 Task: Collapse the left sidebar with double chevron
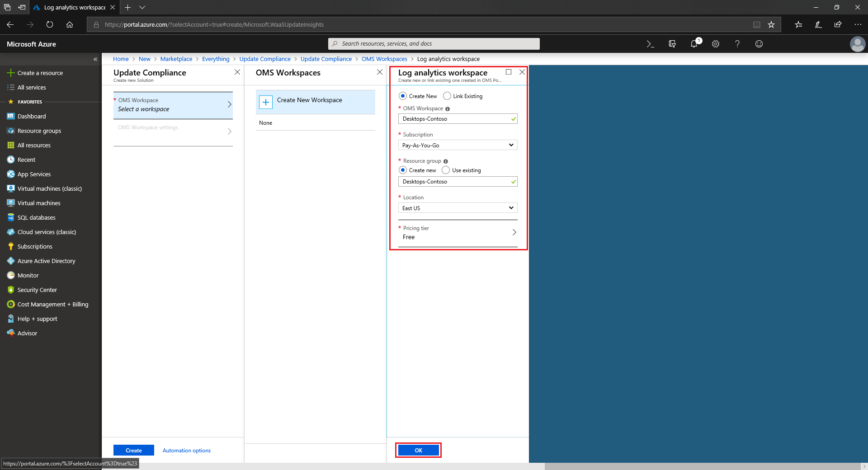(95, 59)
